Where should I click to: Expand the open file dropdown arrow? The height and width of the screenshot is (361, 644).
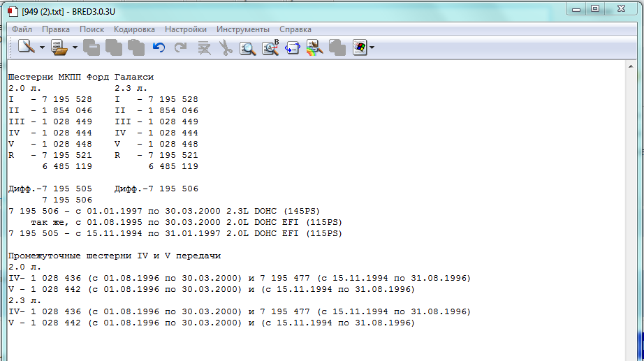pyautogui.click(x=75, y=47)
